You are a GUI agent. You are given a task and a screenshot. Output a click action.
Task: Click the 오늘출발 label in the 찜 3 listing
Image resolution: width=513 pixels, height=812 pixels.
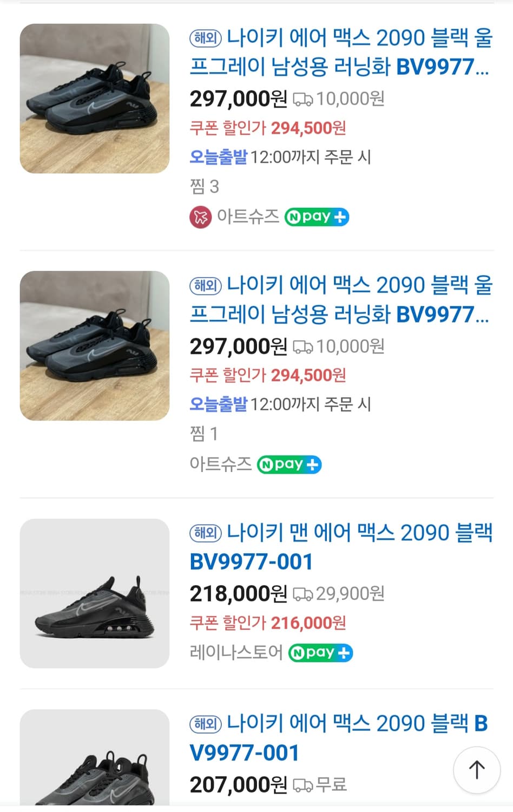click(x=218, y=157)
